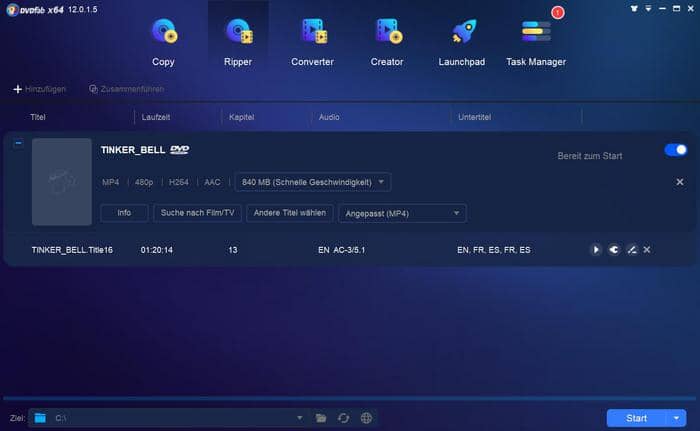Expand the 840 MB output size dropdown
Viewport: 700px width, 431px height.
point(312,182)
